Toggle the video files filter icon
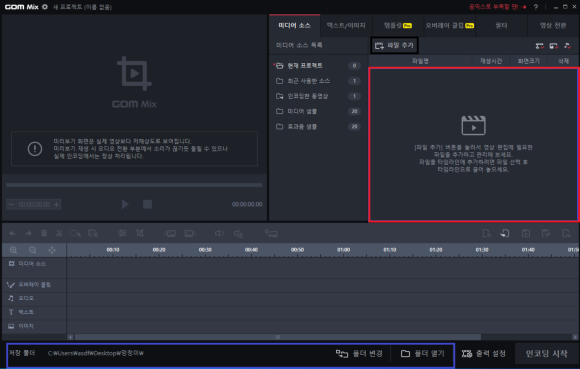580x369 pixels. (539, 46)
